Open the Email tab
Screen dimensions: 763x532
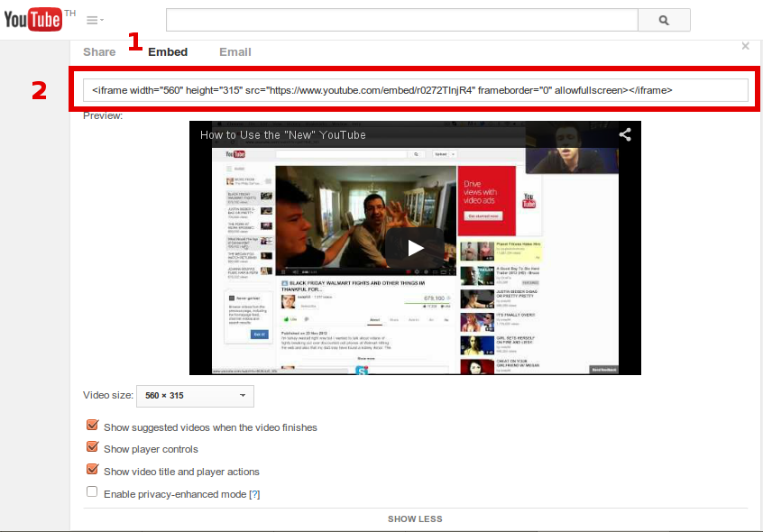[235, 52]
